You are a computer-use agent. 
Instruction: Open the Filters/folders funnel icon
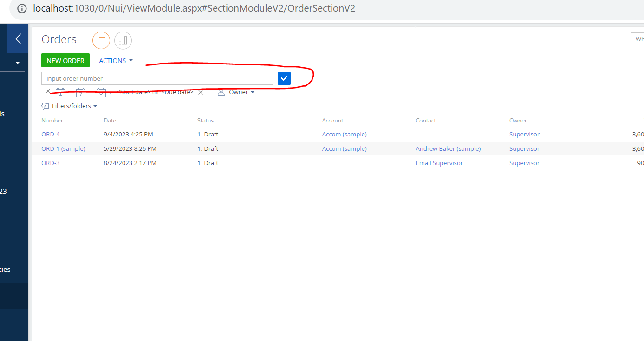45,106
